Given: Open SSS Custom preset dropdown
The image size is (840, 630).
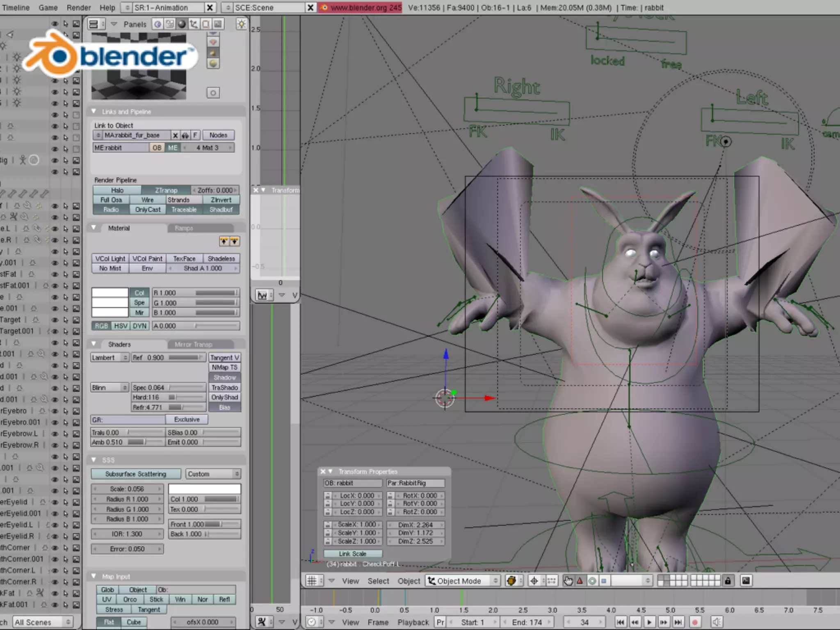Looking at the screenshot, I should click(x=213, y=474).
